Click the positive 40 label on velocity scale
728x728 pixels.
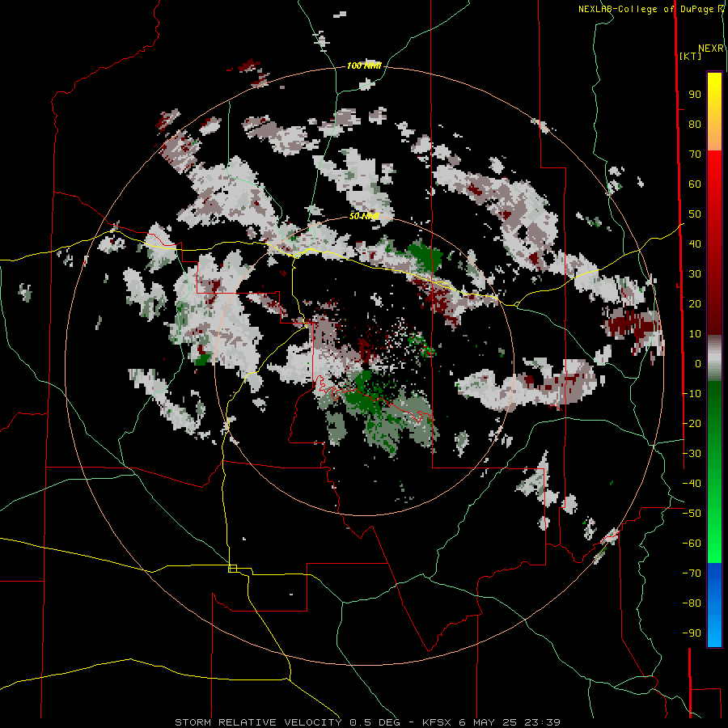click(695, 243)
